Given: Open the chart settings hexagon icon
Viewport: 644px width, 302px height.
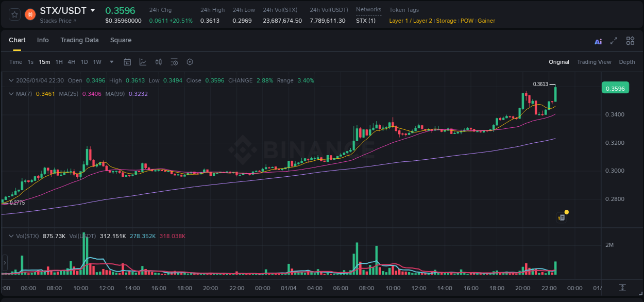Looking at the screenshot, I should point(190,62).
